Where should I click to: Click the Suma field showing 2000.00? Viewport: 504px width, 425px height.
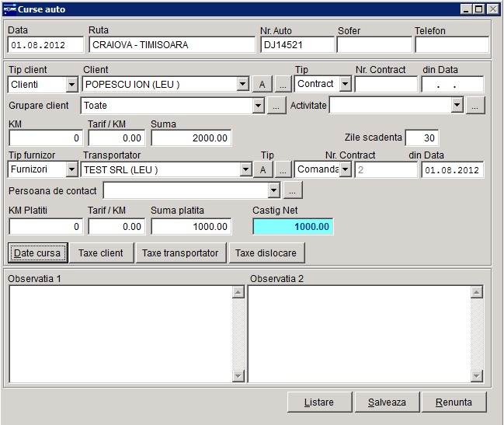191,138
